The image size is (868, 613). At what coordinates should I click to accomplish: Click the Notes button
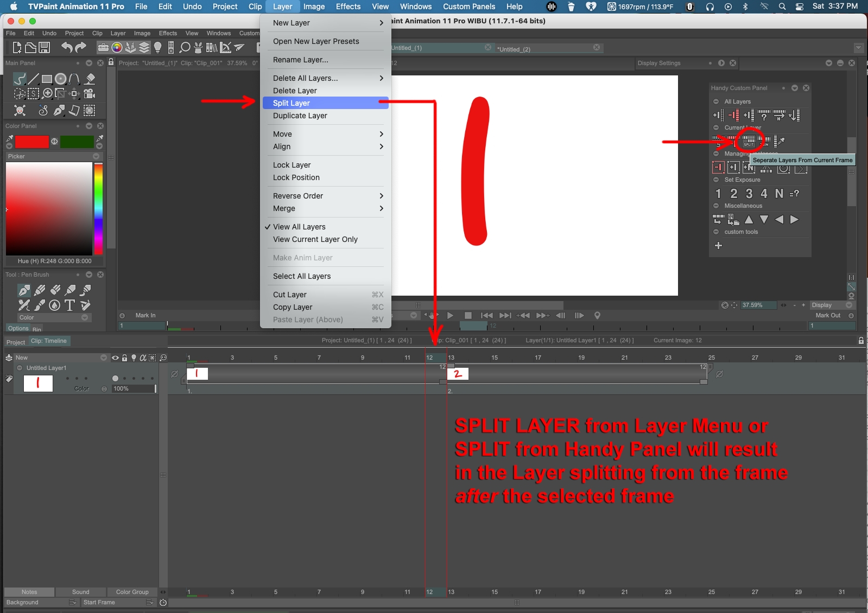pos(29,592)
